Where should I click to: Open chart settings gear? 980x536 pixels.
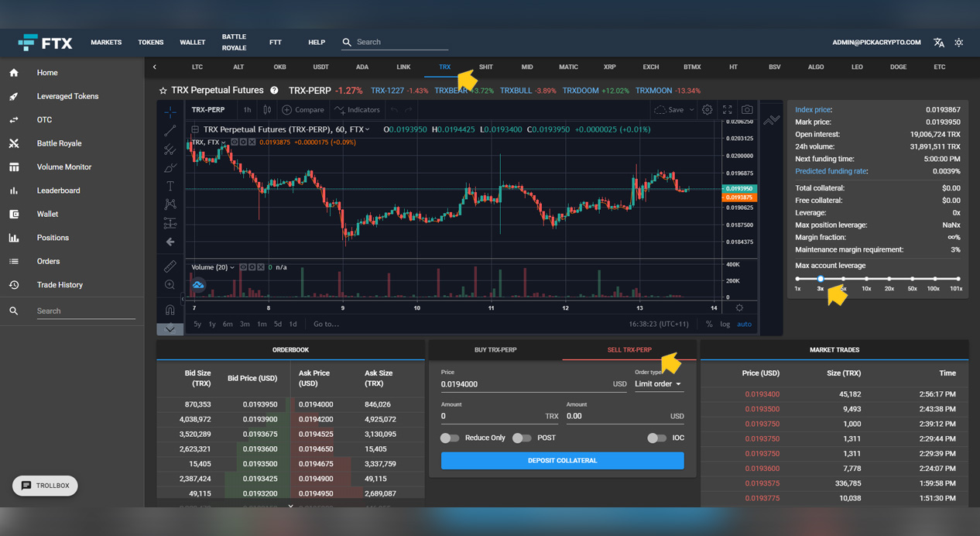706,109
